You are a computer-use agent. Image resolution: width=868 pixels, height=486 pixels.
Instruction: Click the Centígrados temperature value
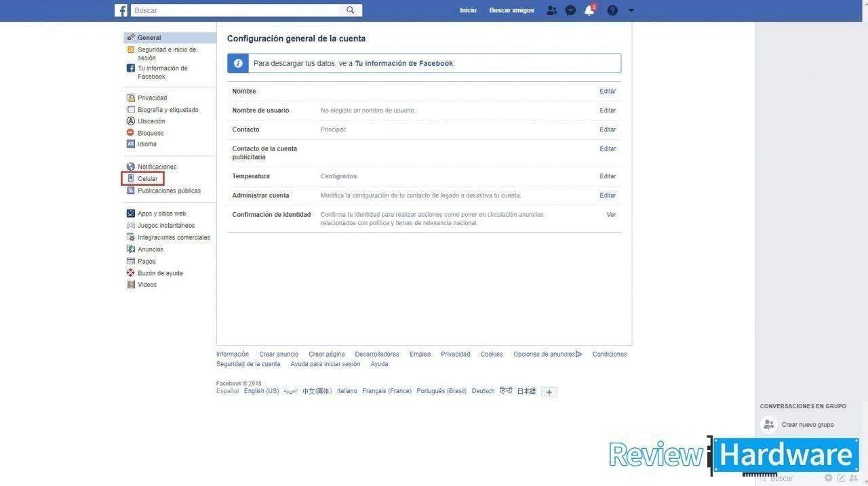pyautogui.click(x=338, y=176)
